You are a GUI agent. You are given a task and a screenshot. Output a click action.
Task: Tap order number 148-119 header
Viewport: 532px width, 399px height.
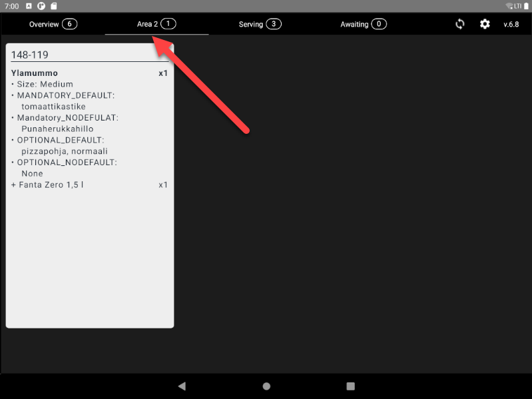[30, 55]
